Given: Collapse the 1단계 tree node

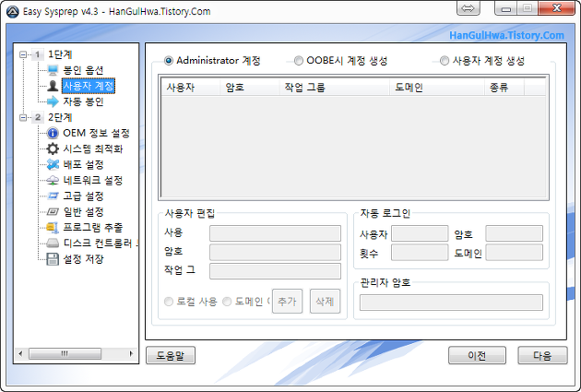Looking at the screenshot, I should (23, 54).
